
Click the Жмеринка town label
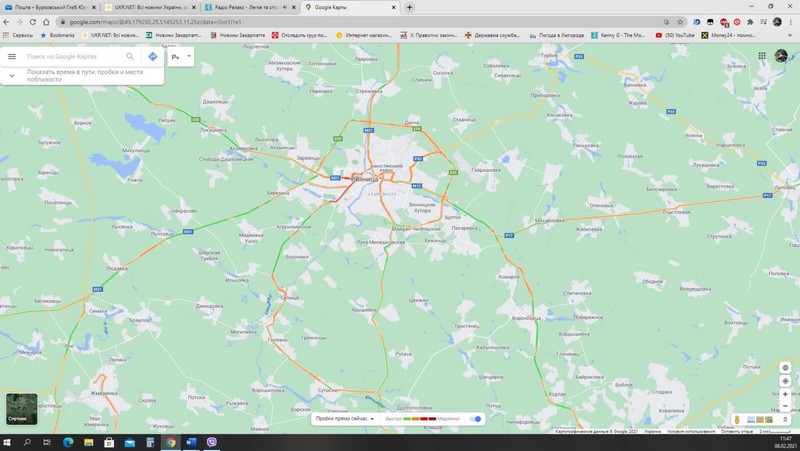pyautogui.click(x=104, y=393)
